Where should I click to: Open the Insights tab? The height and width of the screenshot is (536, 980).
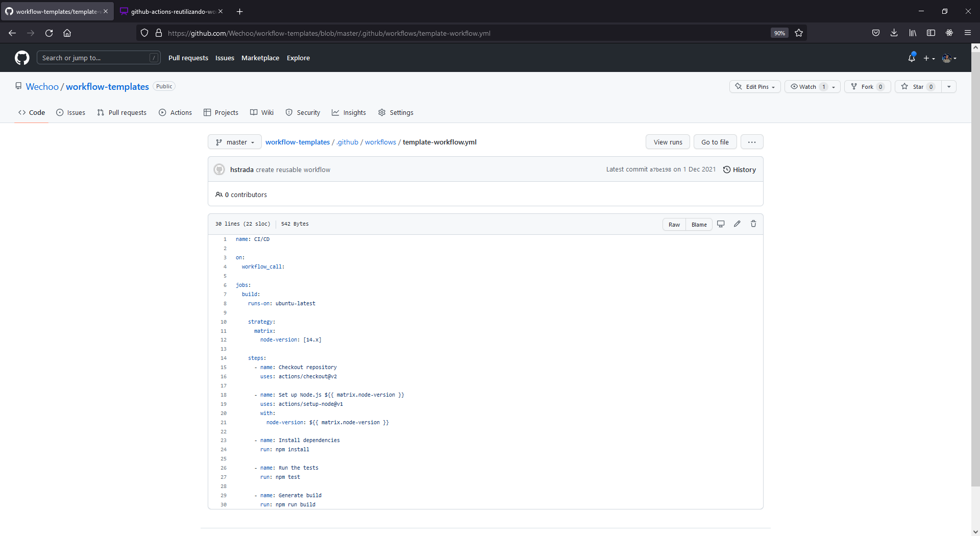349,113
